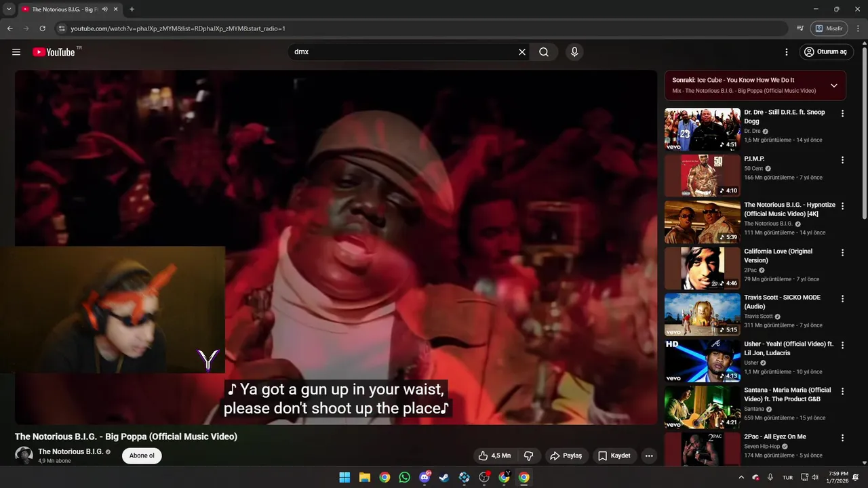868x488 pixels.
Task: Click 'Santana - Maria Maria' video title
Action: [x=787, y=394]
